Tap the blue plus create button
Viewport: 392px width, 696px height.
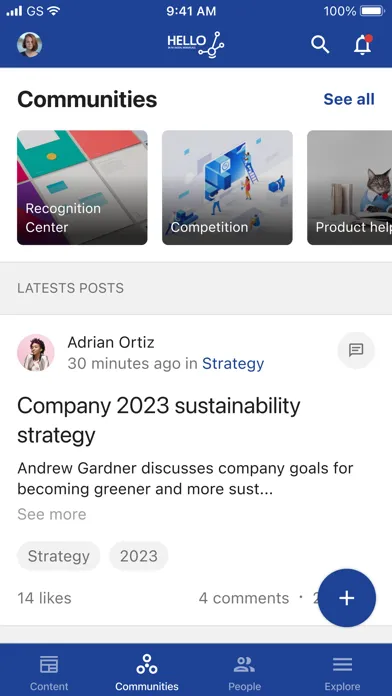click(x=347, y=598)
